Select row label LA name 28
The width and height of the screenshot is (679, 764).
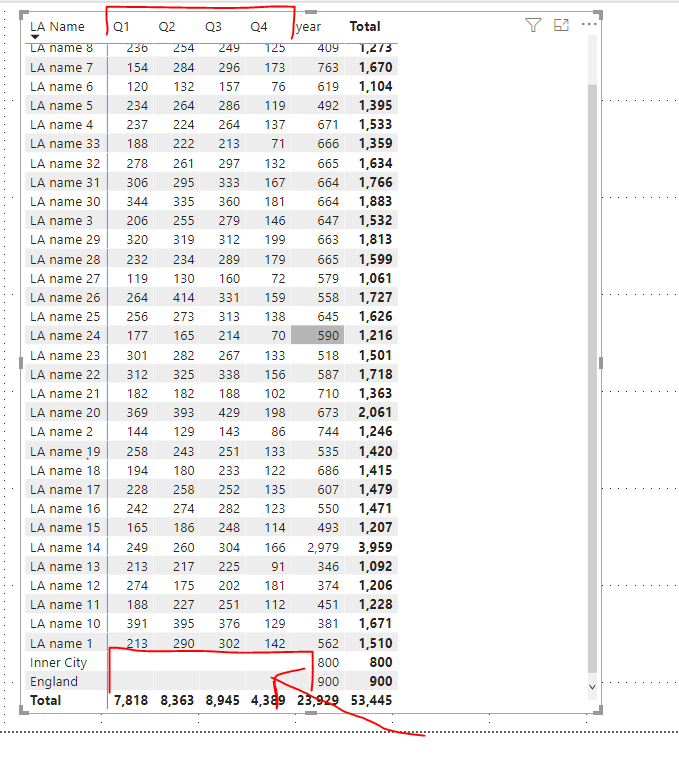click(x=65, y=259)
